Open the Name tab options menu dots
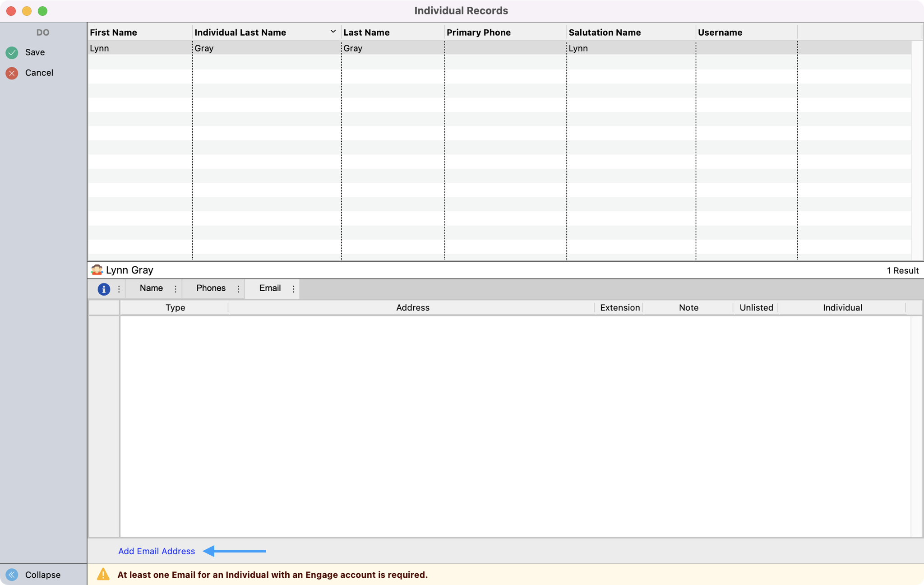924x585 pixels. (x=176, y=289)
